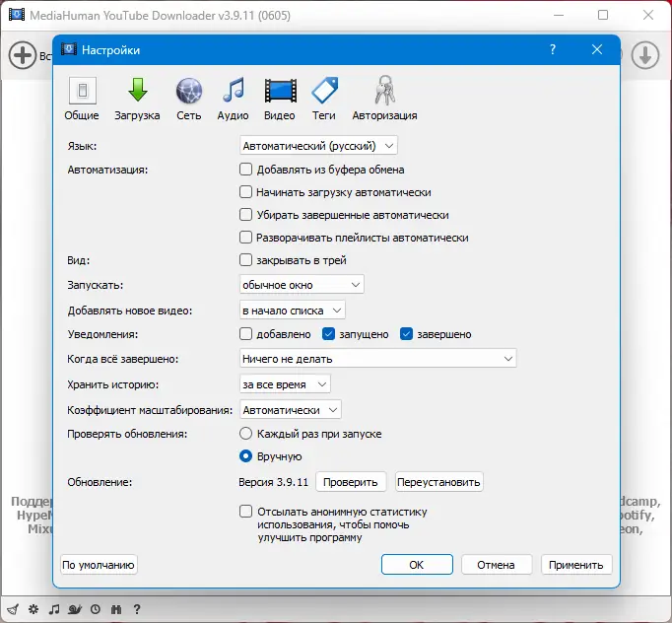The image size is (672, 623).
Task: Click the music note icon in status bar
Action: click(x=54, y=609)
